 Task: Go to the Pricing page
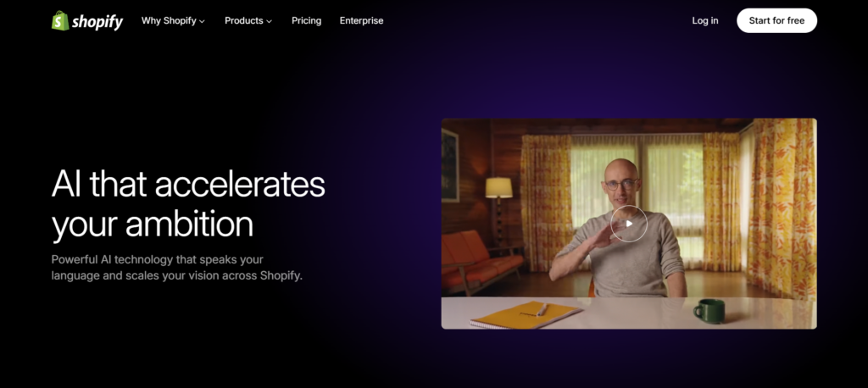(x=306, y=20)
